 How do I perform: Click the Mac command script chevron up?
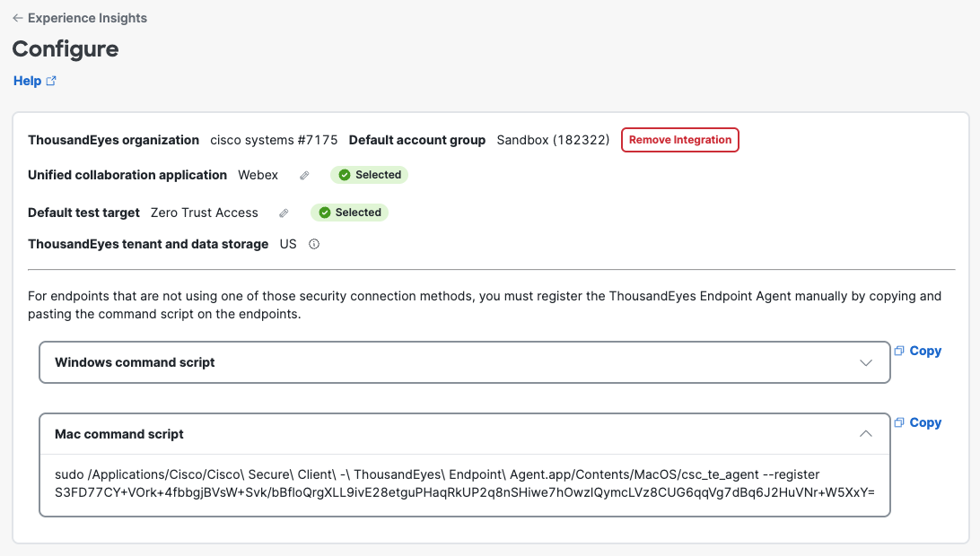(x=866, y=433)
